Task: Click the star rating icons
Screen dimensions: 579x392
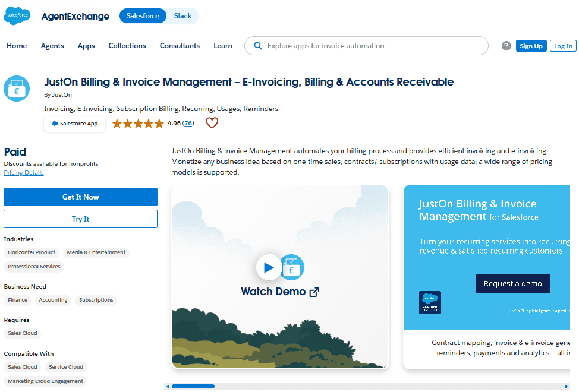Action: [138, 123]
